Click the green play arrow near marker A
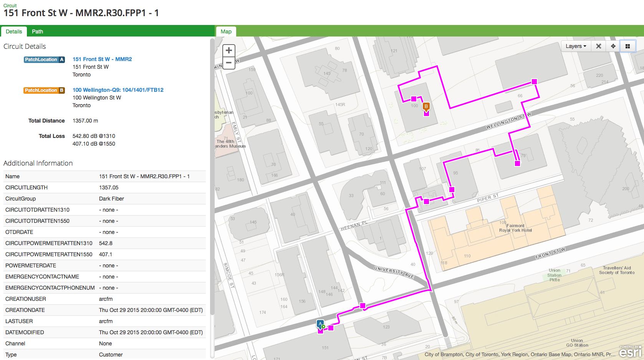The width and height of the screenshot is (644, 360). [x=324, y=327]
